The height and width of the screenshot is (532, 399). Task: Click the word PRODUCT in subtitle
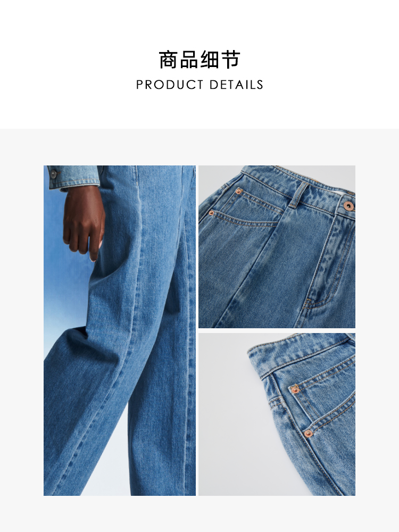tap(170, 85)
